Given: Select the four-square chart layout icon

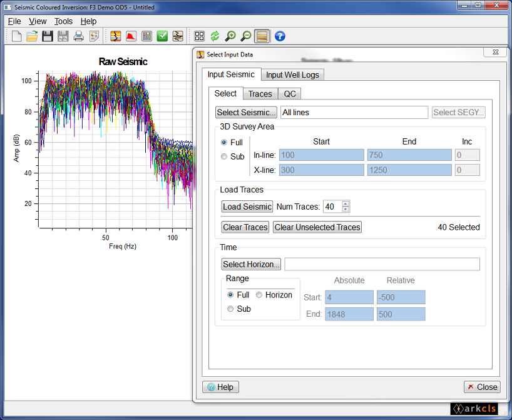Looking at the screenshot, I should tap(199, 36).
